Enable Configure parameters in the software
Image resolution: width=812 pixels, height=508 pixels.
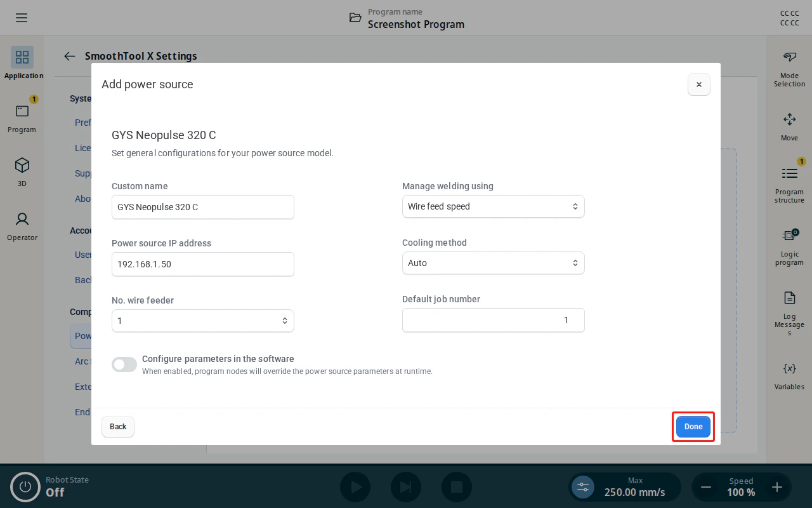[x=124, y=364]
